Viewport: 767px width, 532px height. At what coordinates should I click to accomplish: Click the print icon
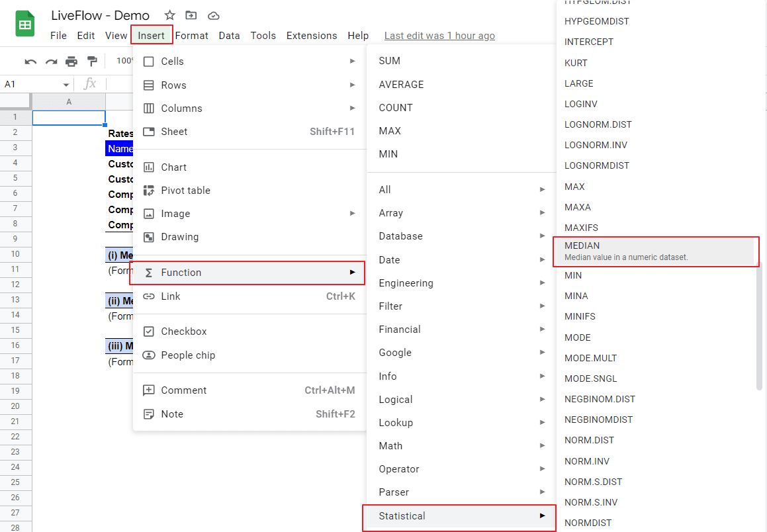coord(71,61)
